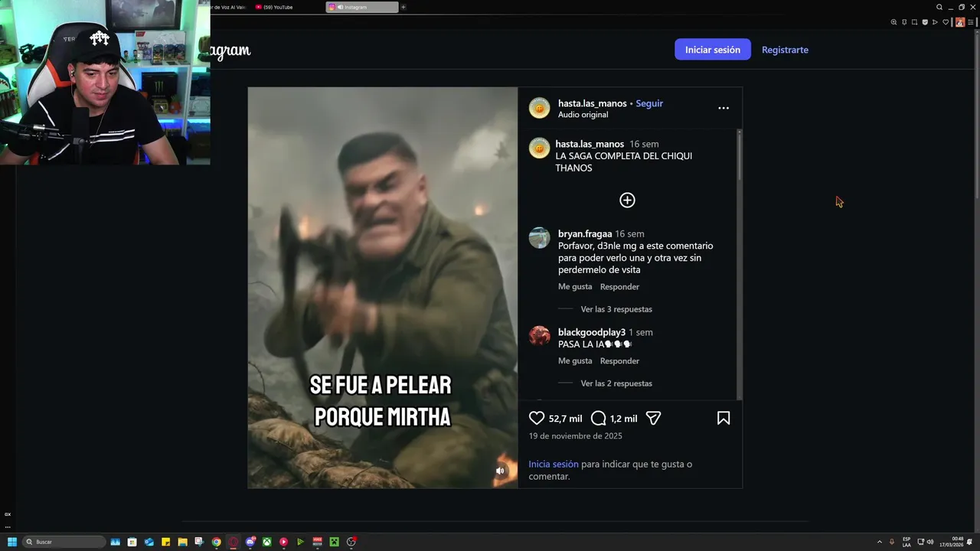
Task: Open the blackgoodplay3 username link
Action: [x=592, y=332]
